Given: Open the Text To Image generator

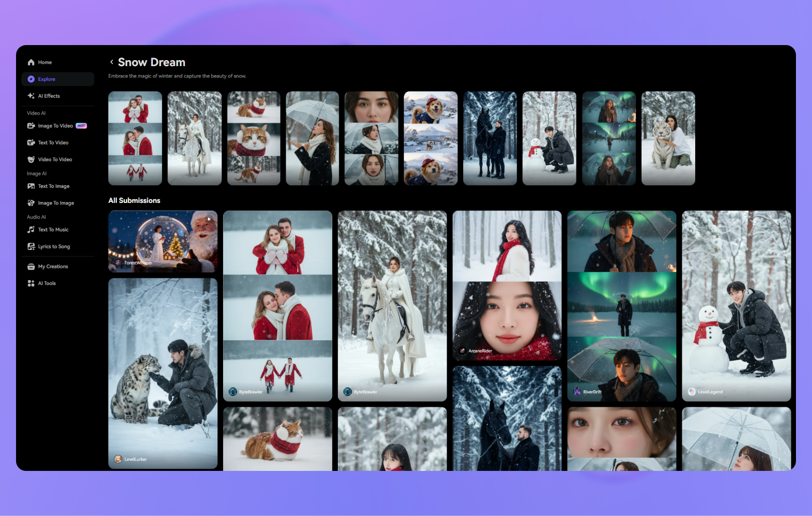Looking at the screenshot, I should (53, 186).
